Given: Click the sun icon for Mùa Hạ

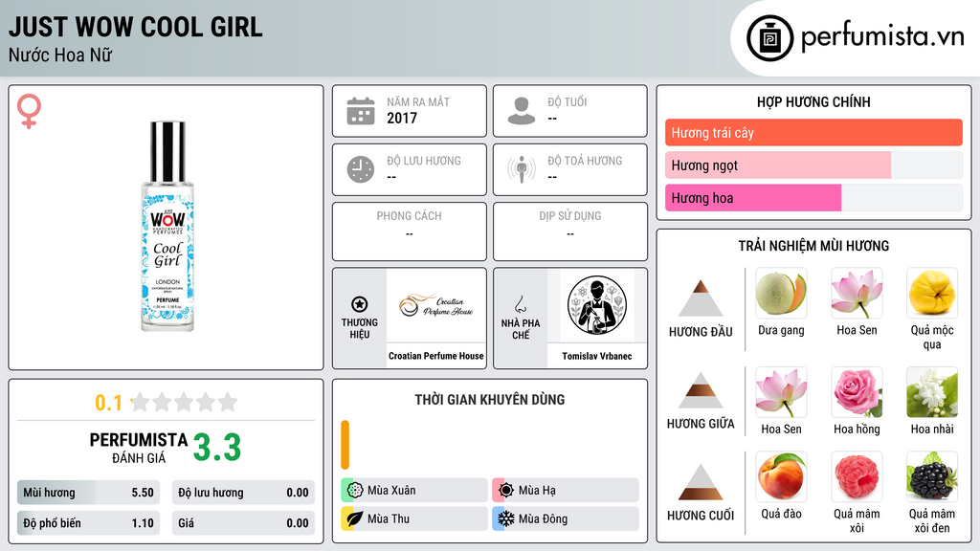Looking at the screenshot, I should tap(506, 490).
